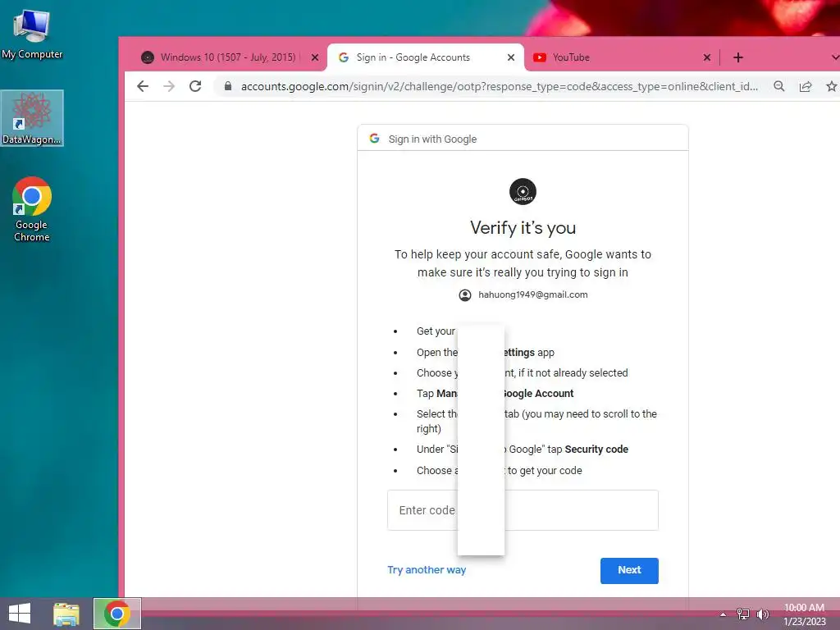
Task: Open volume tray icon
Action: click(763, 614)
